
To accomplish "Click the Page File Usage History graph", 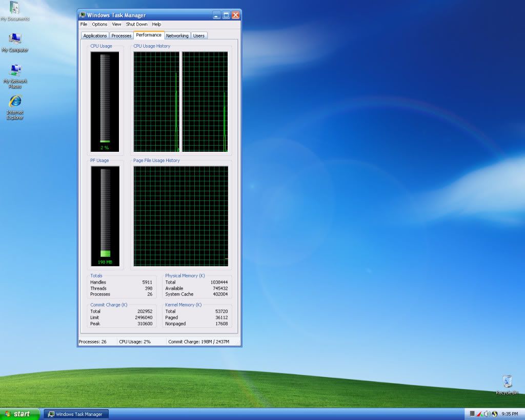I will tap(181, 216).
